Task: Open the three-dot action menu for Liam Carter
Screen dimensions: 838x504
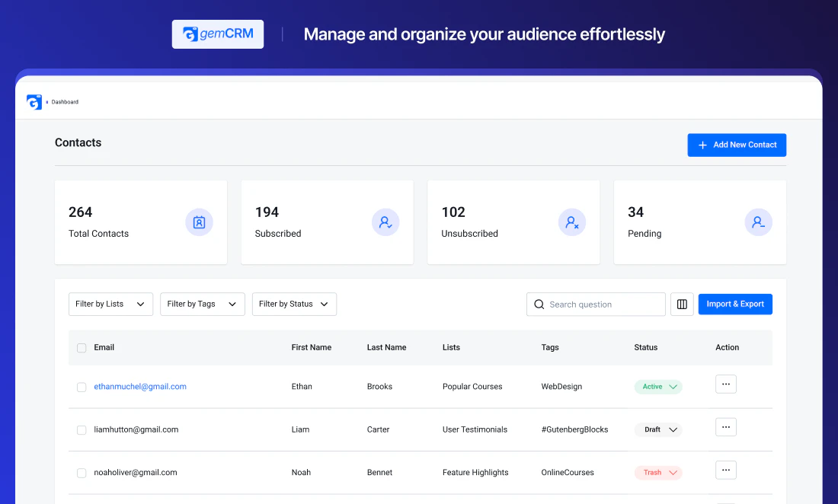Action: point(726,427)
